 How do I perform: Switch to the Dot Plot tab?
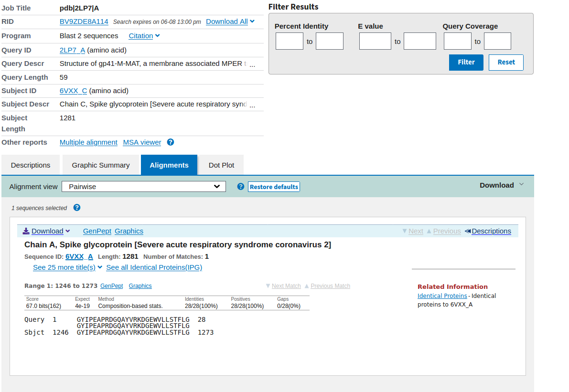pyautogui.click(x=221, y=165)
